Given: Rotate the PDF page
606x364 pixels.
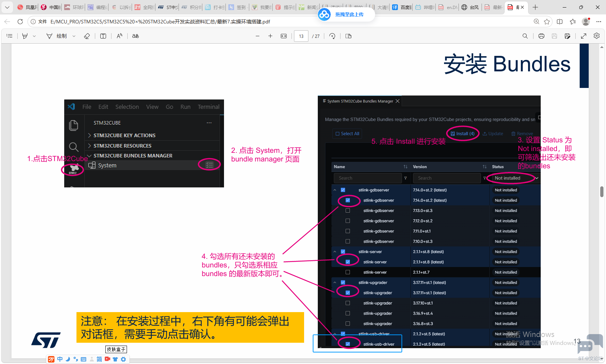Looking at the screenshot, I should click(x=332, y=36).
